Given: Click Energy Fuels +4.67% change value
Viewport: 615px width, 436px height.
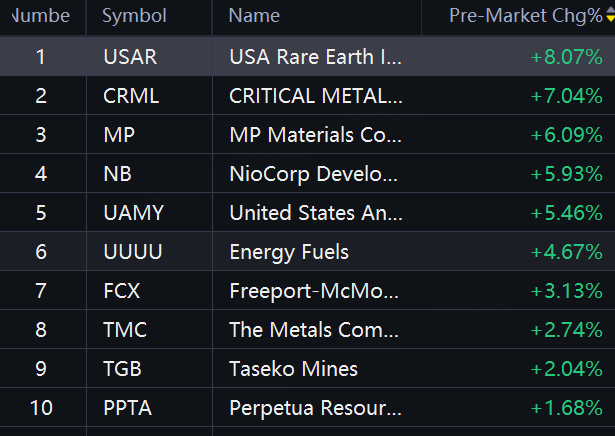Looking at the screenshot, I should coord(566,252).
